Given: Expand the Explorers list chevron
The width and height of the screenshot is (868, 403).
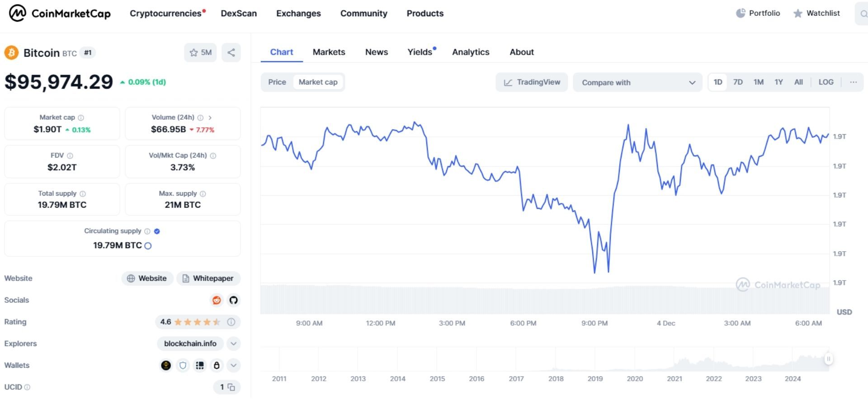Looking at the screenshot, I should click(x=233, y=344).
